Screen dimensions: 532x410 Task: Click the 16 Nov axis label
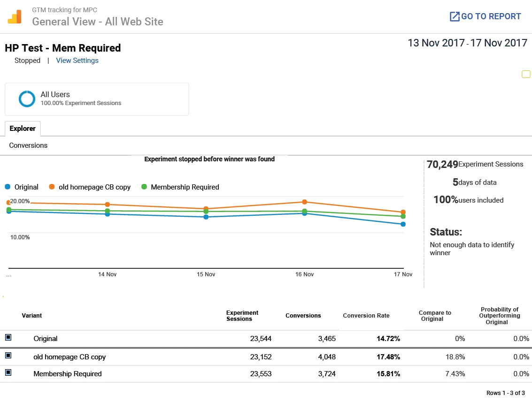pos(304,274)
